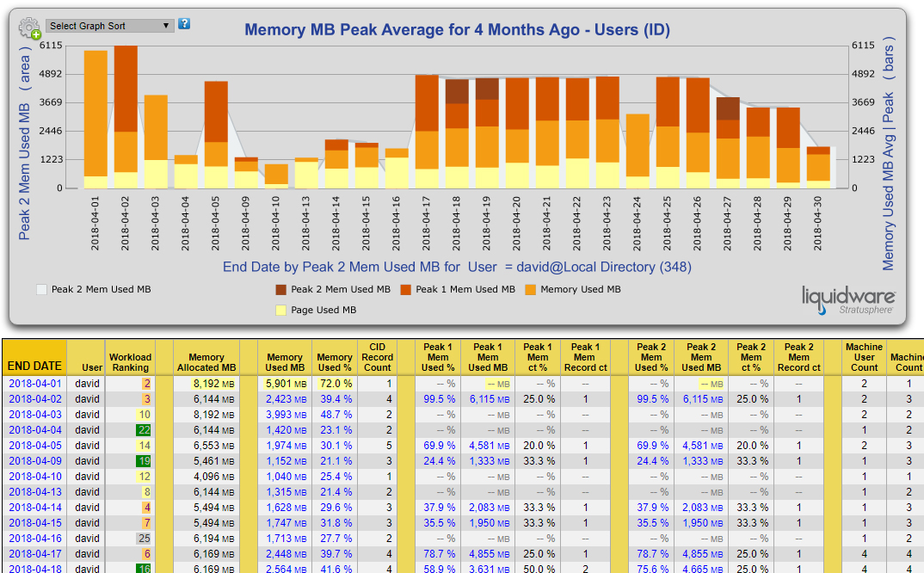
Task: Click the 6,115 MB Peak 1 Mem Used value
Action: coord(490,399)
